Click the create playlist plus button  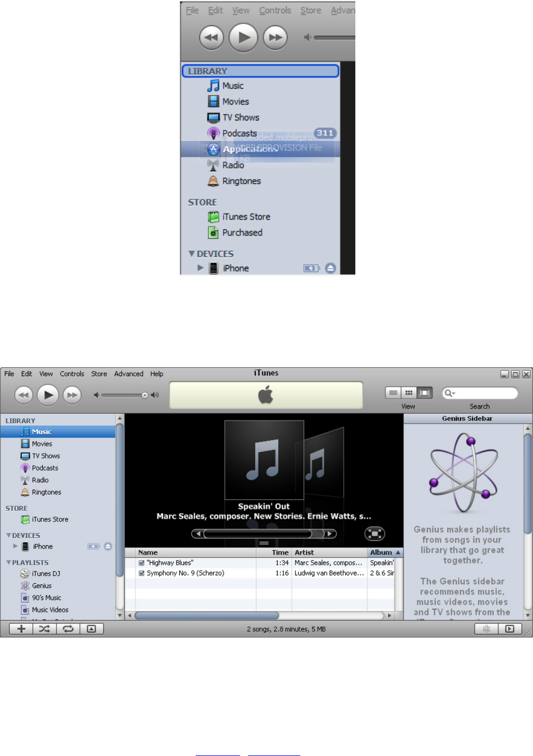[21, 629]
